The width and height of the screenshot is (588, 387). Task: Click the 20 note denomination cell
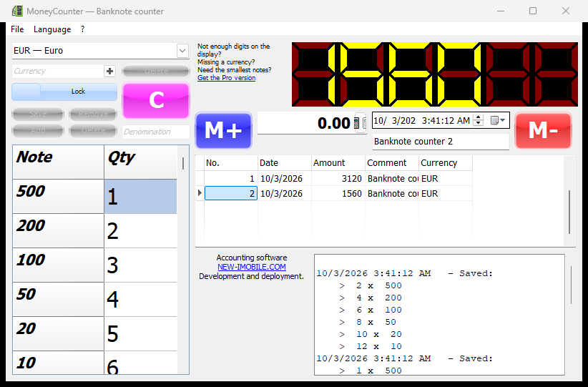[x=58, y=334]
